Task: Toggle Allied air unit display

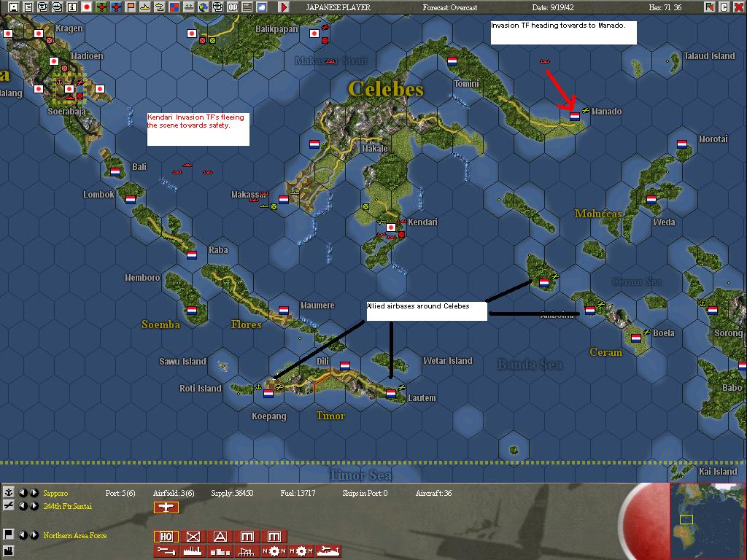Action: tap(116, 6)
